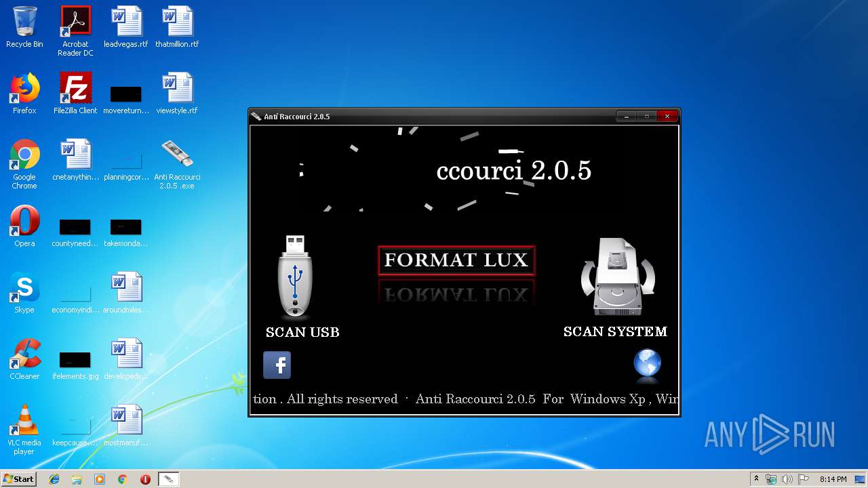Image resolution: width=868 pixels, height=488 pixels.
Task: Open the takemonda... desktop file
Action: point(126,232)
